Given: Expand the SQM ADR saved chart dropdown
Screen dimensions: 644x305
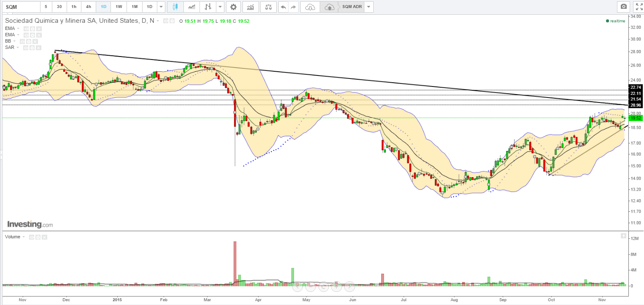Looking at the screenshot, I should (369, 7).
